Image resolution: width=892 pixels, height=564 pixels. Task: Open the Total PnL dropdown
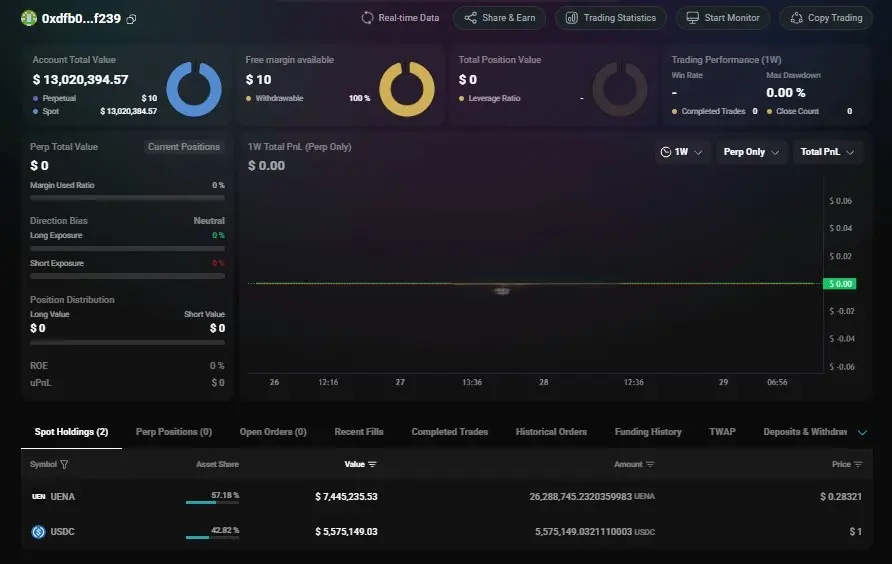[x=828, y=152]
